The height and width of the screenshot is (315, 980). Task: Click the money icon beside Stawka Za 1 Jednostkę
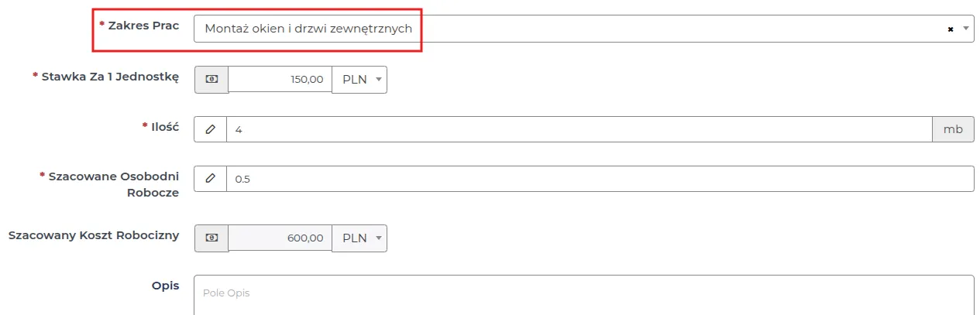211,79
